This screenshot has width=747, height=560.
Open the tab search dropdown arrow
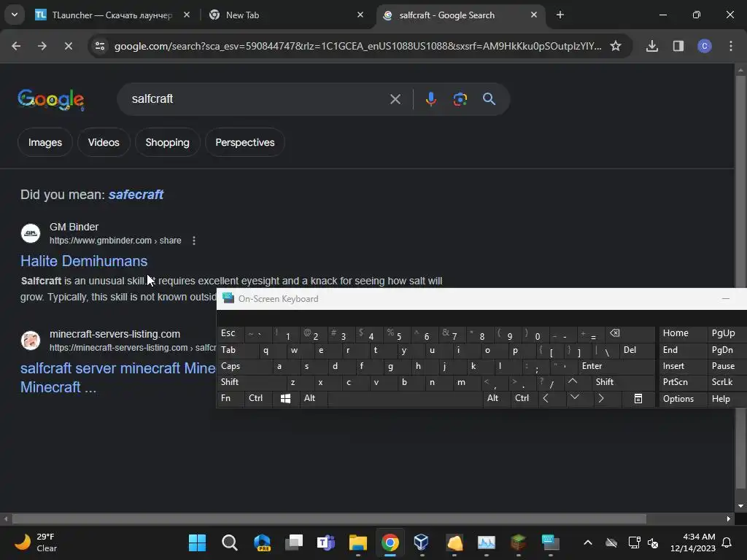click(15, 15)
